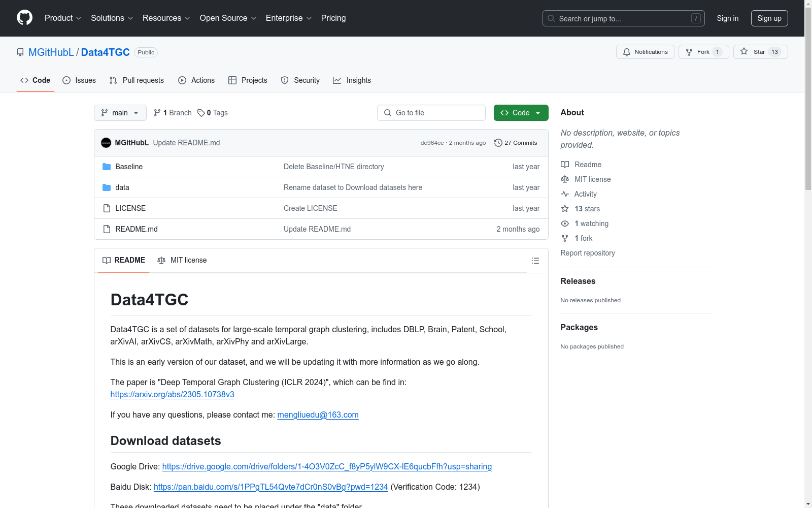Open the Pull requests tab
Screen dimensions: 812x508
click(137, 80)
